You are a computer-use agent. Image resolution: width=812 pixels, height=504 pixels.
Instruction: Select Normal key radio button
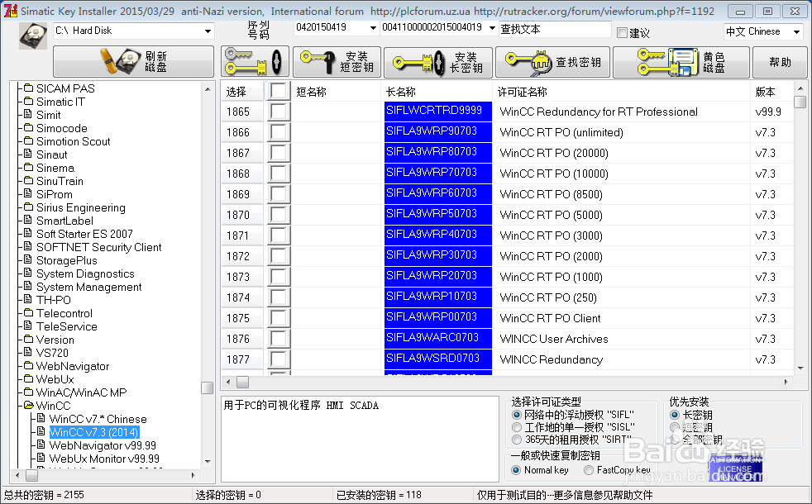tap(516, 470)
